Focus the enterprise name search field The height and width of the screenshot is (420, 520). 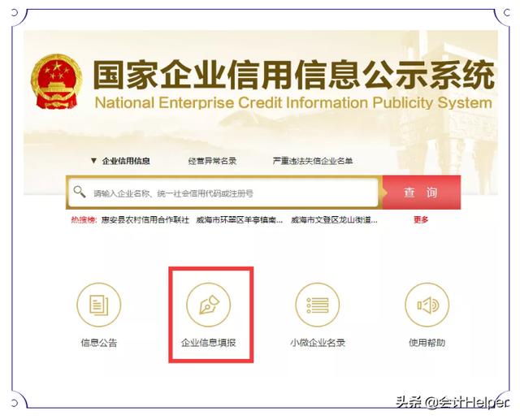(x=223, y=193)
